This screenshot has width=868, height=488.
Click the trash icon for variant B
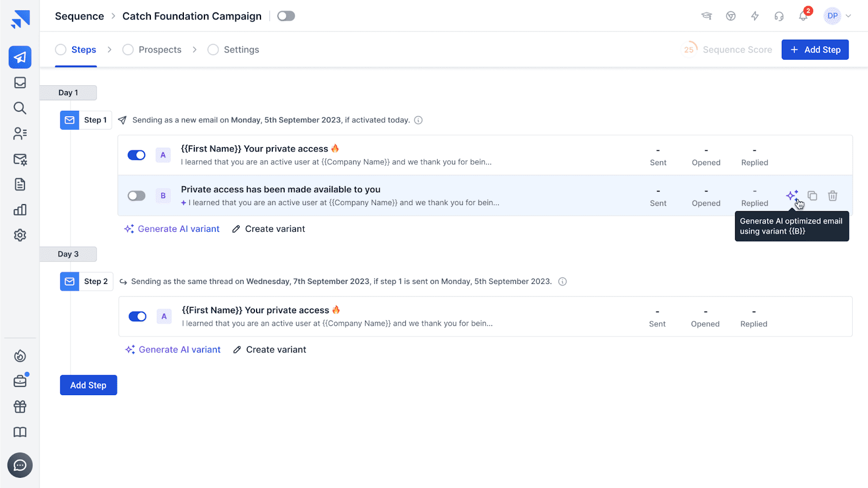[832, 196]
